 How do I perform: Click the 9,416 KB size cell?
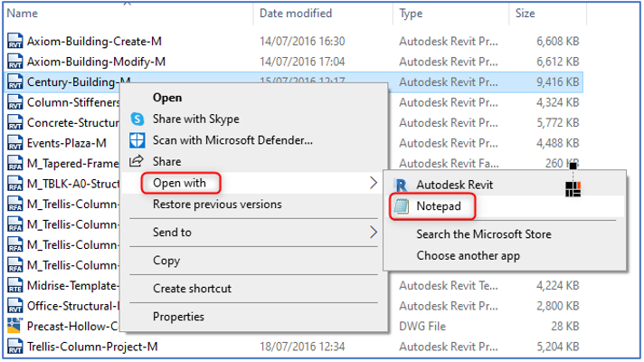(557, 81)
